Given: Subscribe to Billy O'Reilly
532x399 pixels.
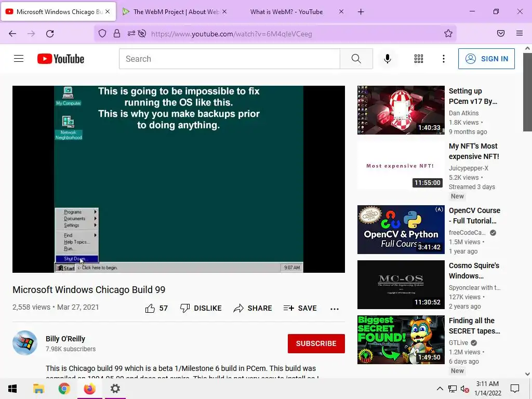Looking at the screenshot, I should [x=316, y=343].
